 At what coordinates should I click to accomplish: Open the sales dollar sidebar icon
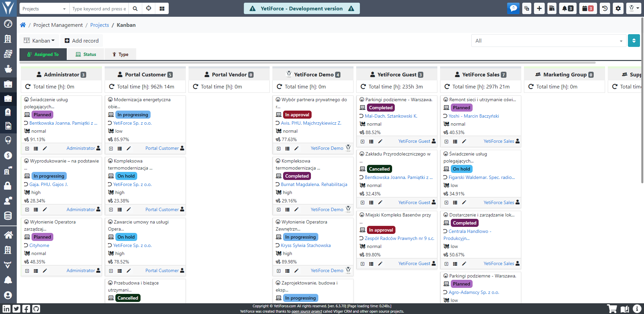[8, 155]
